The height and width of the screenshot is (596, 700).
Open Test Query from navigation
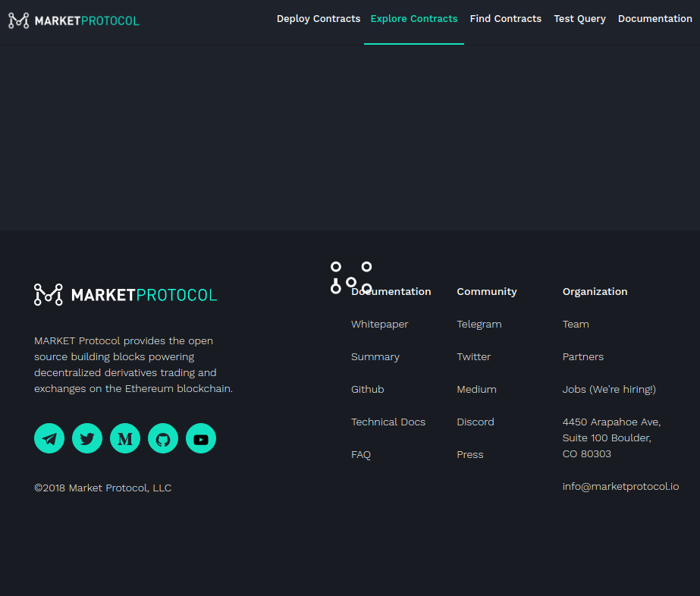[x=579, y=19]
